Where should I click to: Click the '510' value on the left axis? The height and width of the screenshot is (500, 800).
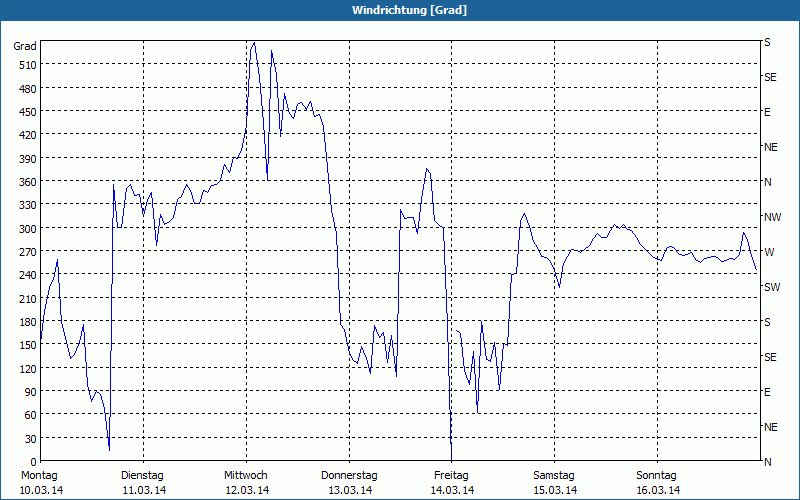[x=28, y=65]
